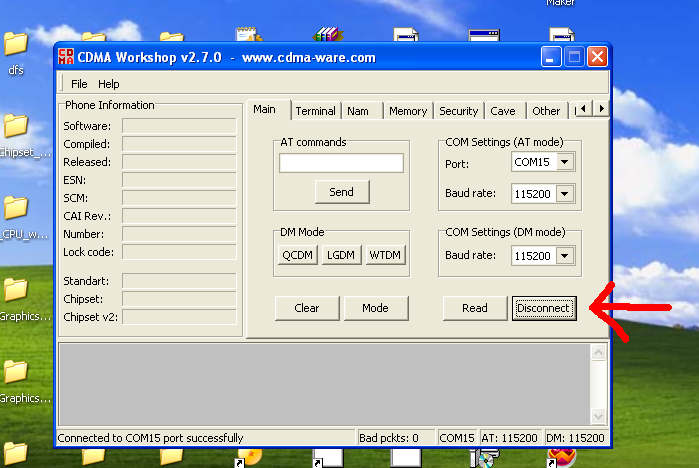This screenshot has width=699, height=468.
Task: Click the Chipset v2 field
Action: (179, 317)
